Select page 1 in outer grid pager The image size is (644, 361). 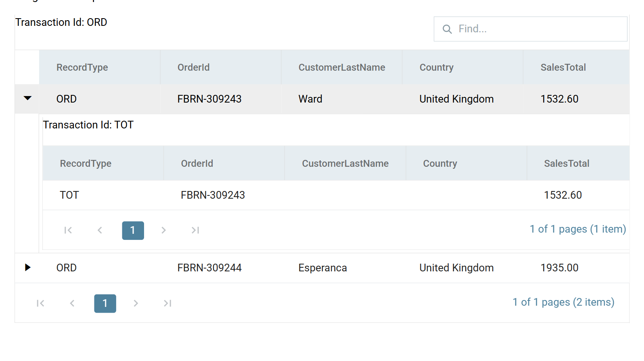(x=105, y=304)
